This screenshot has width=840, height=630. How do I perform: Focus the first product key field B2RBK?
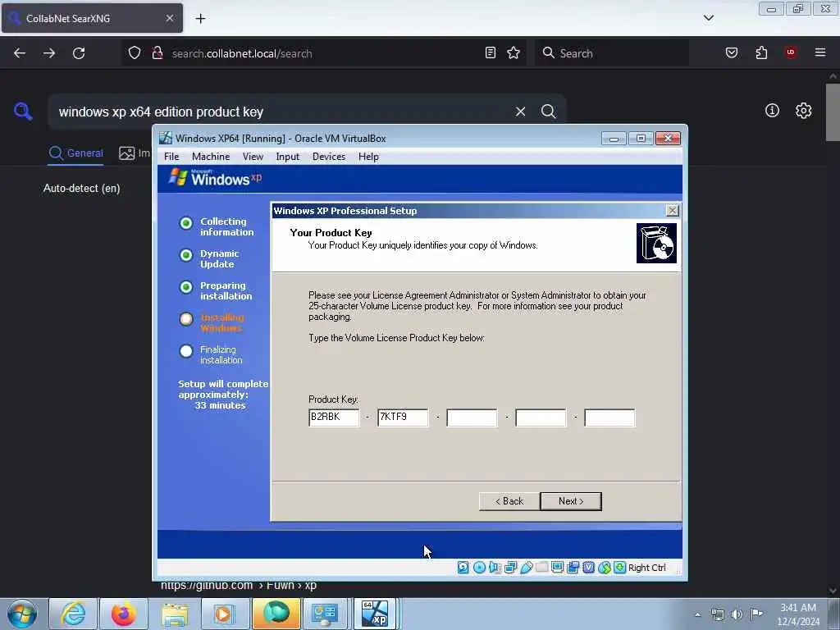(334, 418)
